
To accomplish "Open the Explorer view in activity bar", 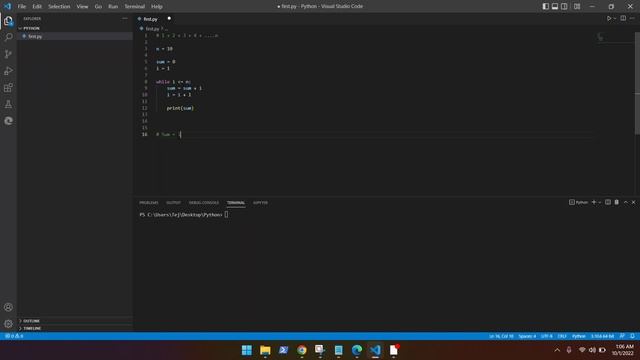I will (8, 21).
